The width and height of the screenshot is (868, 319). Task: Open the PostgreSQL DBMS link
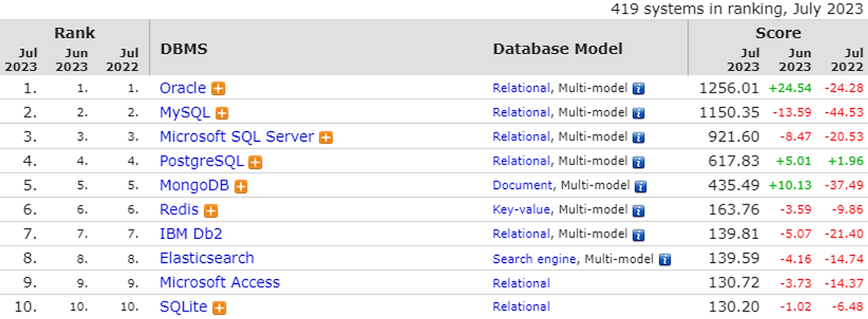pyautogui.click(x=201, y=161)
